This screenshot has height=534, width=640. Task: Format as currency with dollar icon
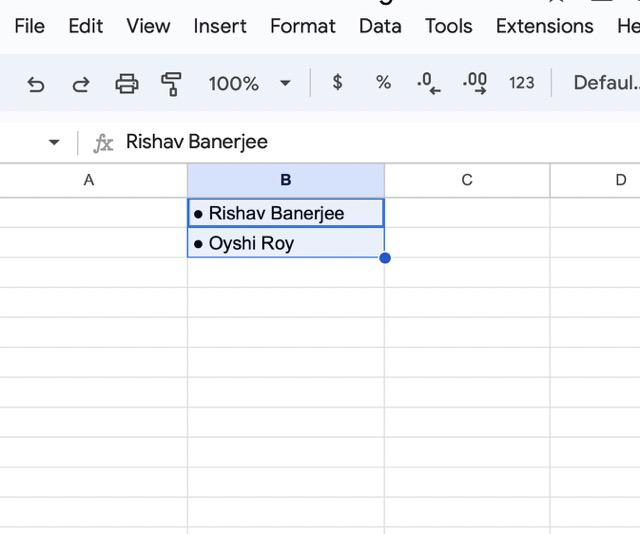[x=338, y=83]
